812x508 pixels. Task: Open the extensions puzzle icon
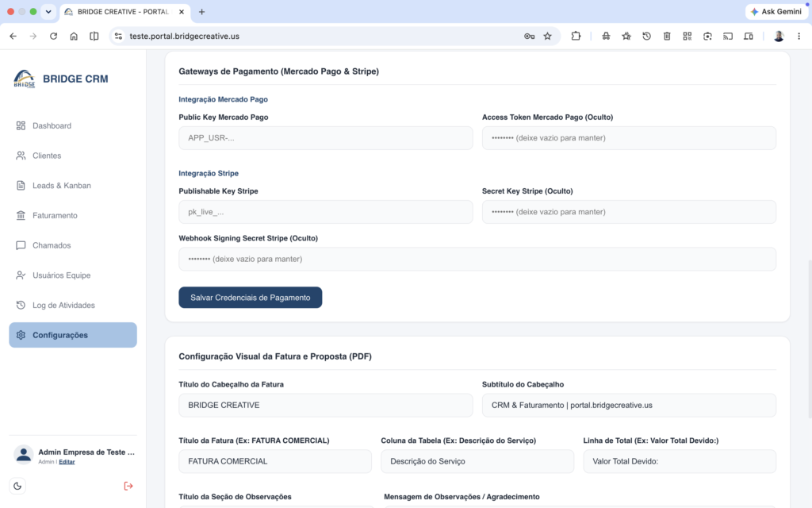click(x=576, y=37)
